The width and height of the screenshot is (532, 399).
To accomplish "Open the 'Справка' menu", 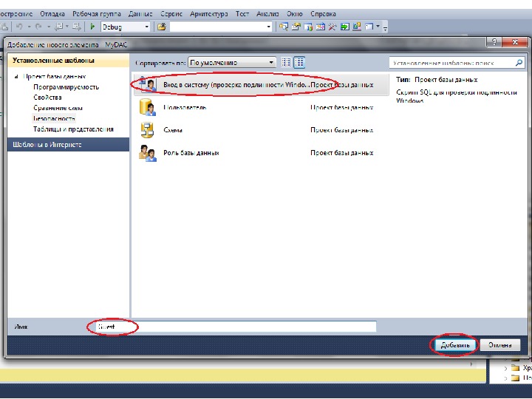I will pos(323,14).
